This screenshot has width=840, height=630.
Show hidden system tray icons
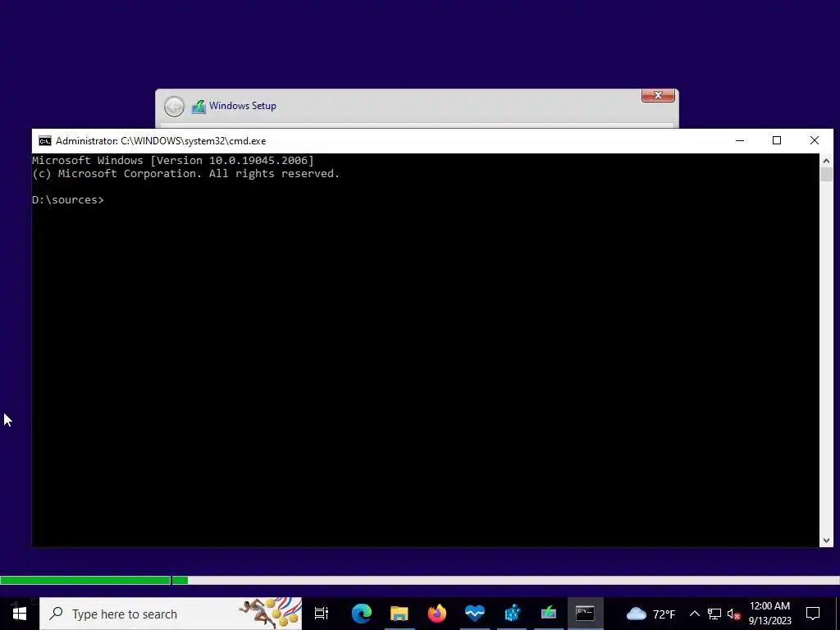694,614
